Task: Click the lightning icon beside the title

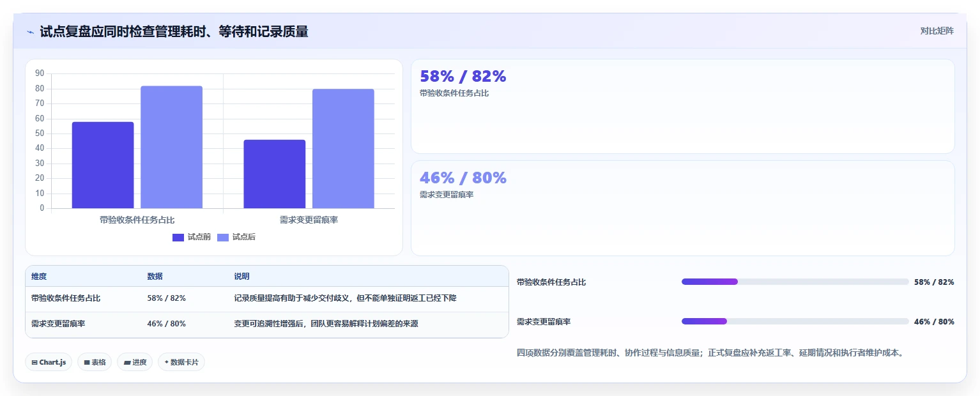Action: click(30, 32)
